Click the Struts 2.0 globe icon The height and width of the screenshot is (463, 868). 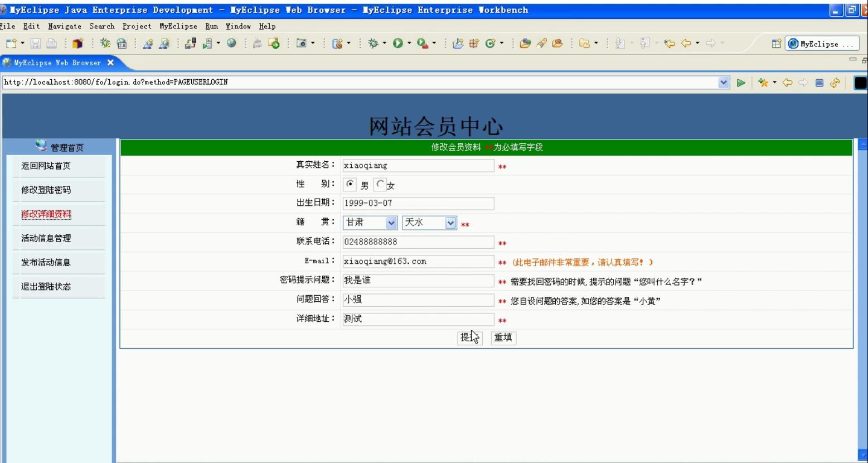(122, 44)
